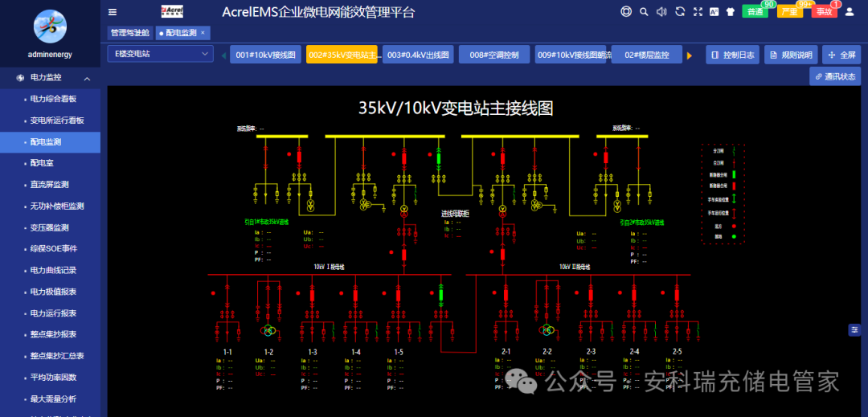
Task: Click the fullscreen expand icon in header
Action: click(696, 11)
